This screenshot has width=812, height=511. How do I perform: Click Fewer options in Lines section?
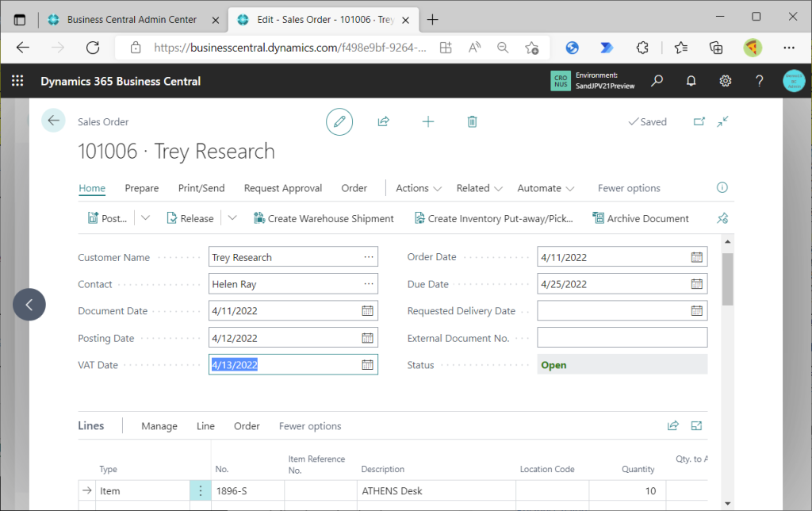[x=310, y=426]
